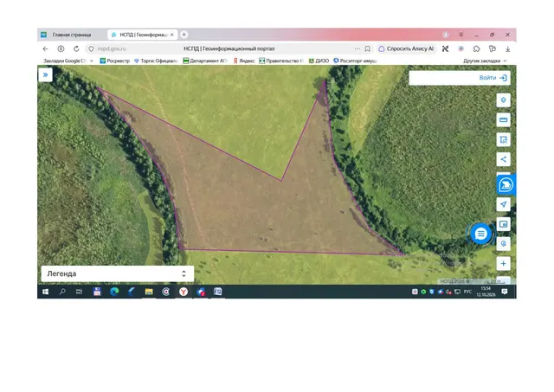Open the Правительство bookmark
554x392 pixels.
click(x=281, y=61)
